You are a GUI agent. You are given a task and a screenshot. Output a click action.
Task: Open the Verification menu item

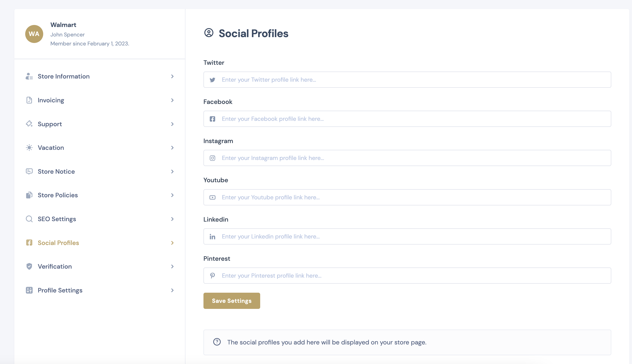pyautogui.click(x=100, y=267)
